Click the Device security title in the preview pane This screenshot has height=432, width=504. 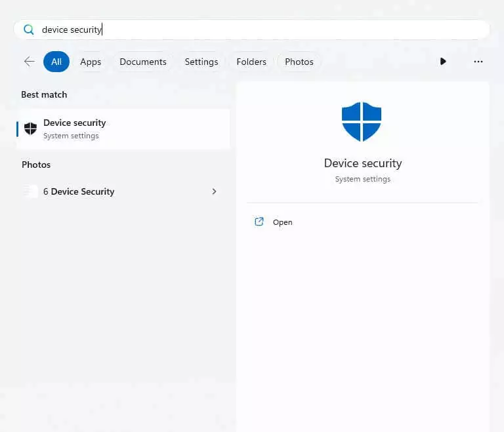coord(363,163)
